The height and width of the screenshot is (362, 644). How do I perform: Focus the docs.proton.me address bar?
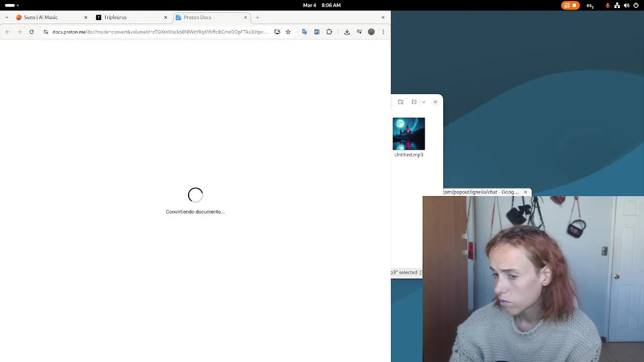tap(160, 32)
